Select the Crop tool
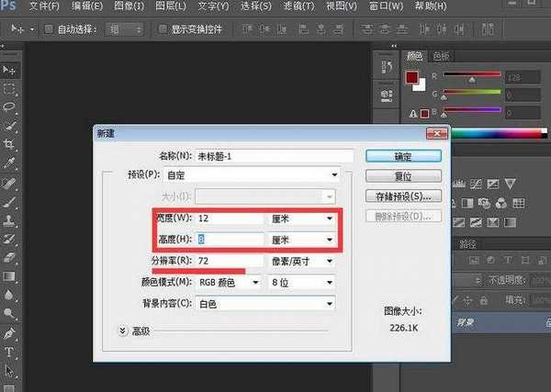 (9, 144)
